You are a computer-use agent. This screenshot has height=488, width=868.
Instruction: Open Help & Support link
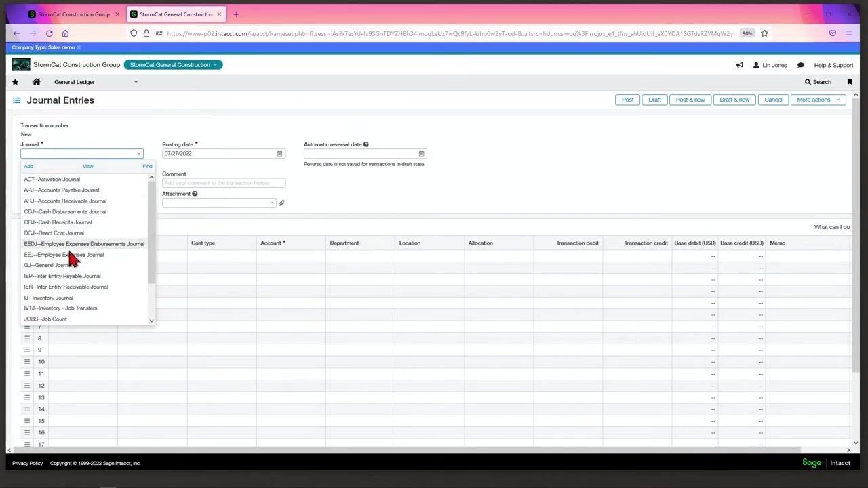pos(833,65)
